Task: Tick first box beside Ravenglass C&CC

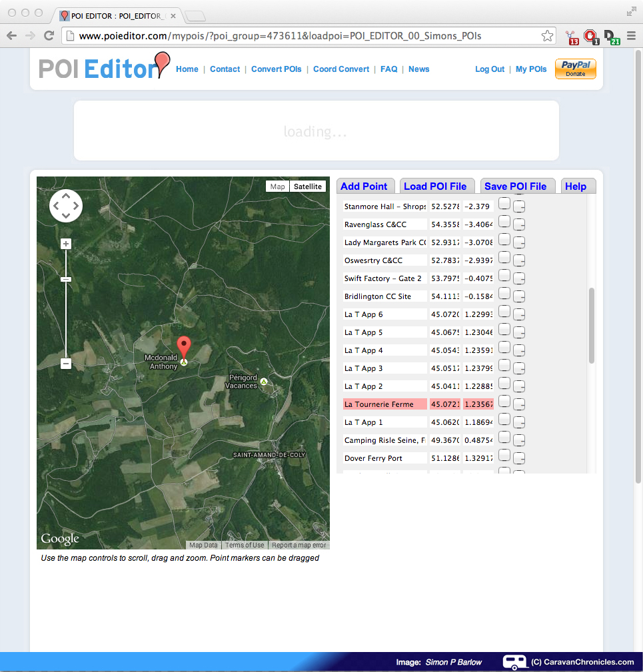Action: coord(504,221)
